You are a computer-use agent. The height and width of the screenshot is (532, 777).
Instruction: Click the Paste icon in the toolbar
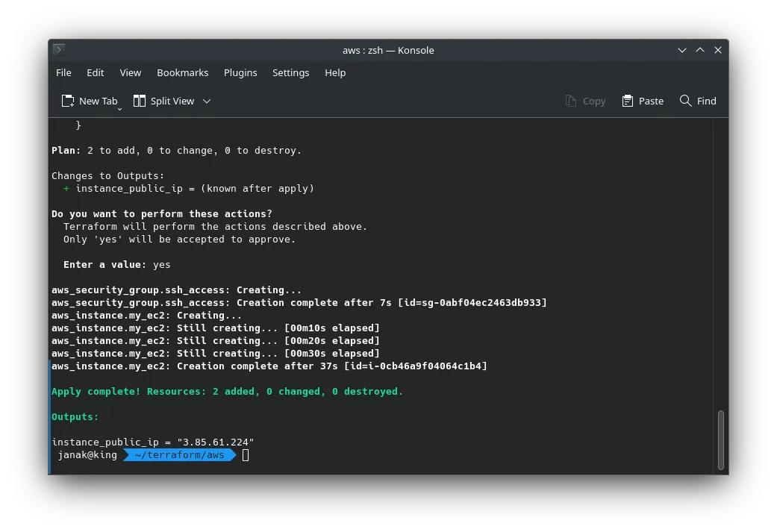coord(627,101)
